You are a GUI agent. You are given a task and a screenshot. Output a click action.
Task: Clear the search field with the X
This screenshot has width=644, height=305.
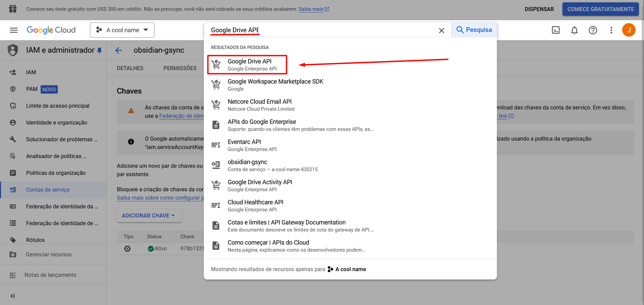(x=441, y=31)
